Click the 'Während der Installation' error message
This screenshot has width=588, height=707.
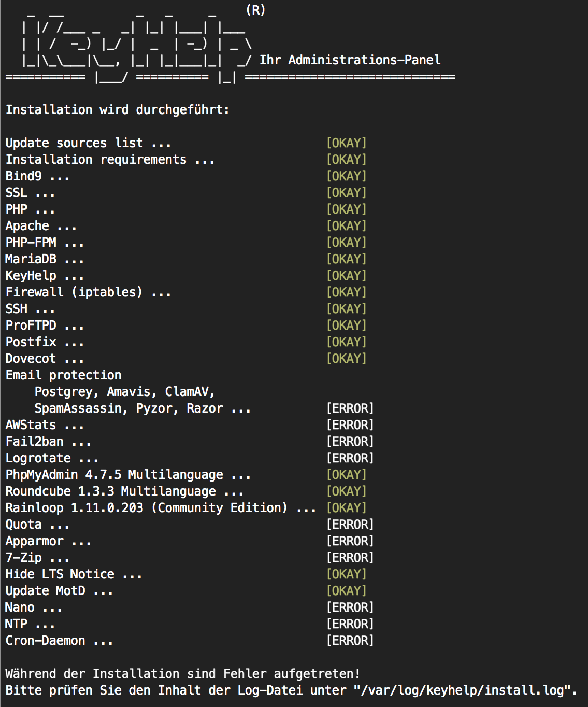point(182,674)
